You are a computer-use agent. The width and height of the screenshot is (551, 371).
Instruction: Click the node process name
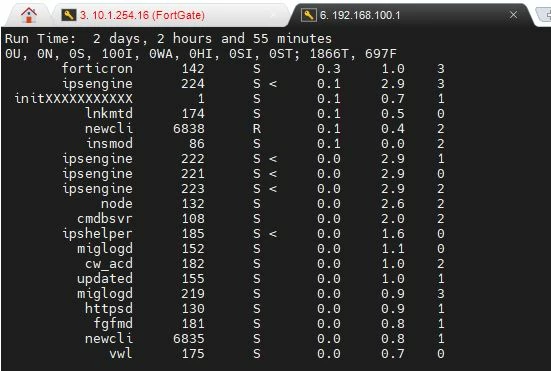pos(117,204)
